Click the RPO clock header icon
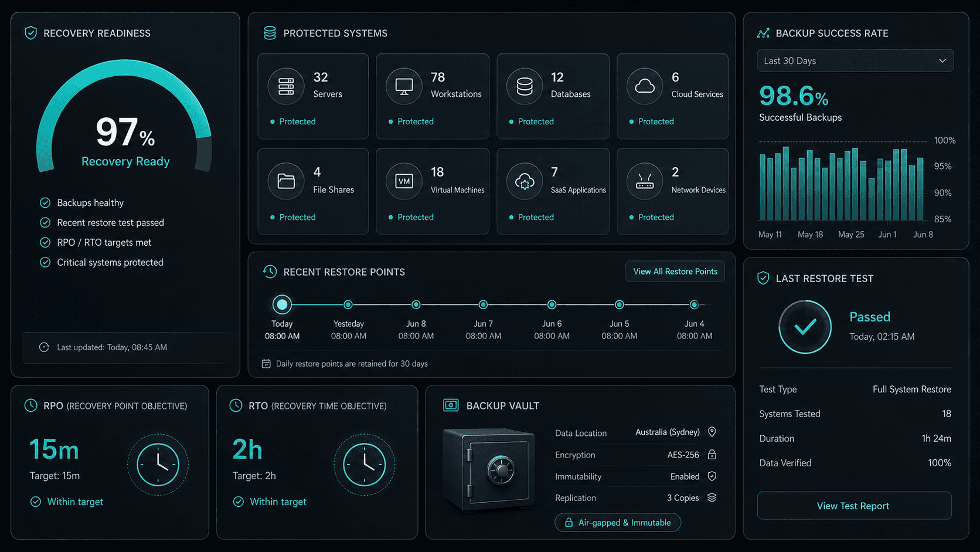 30,405
